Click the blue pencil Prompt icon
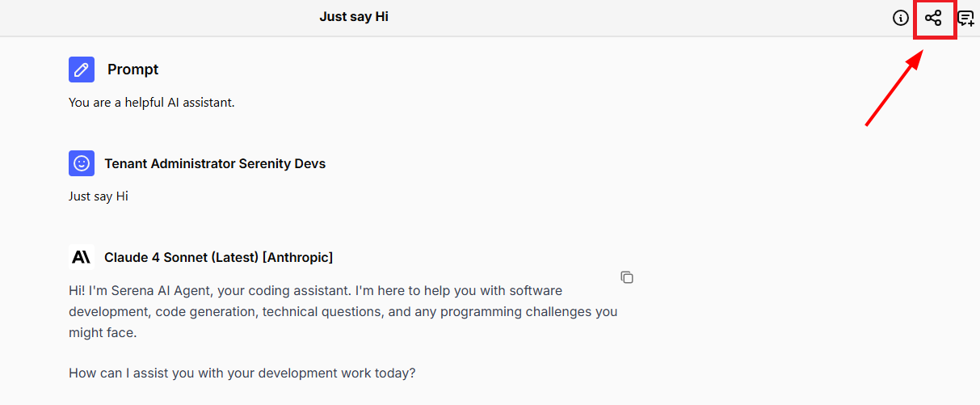This screenshot has height=405, width=980. [82, 70]
